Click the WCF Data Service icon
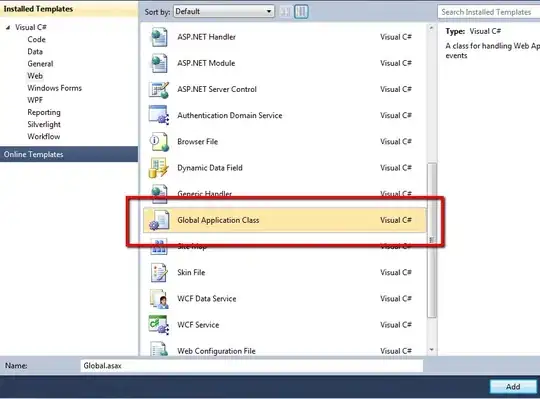This screenshot has height=399, width=540. coord(159,299)
